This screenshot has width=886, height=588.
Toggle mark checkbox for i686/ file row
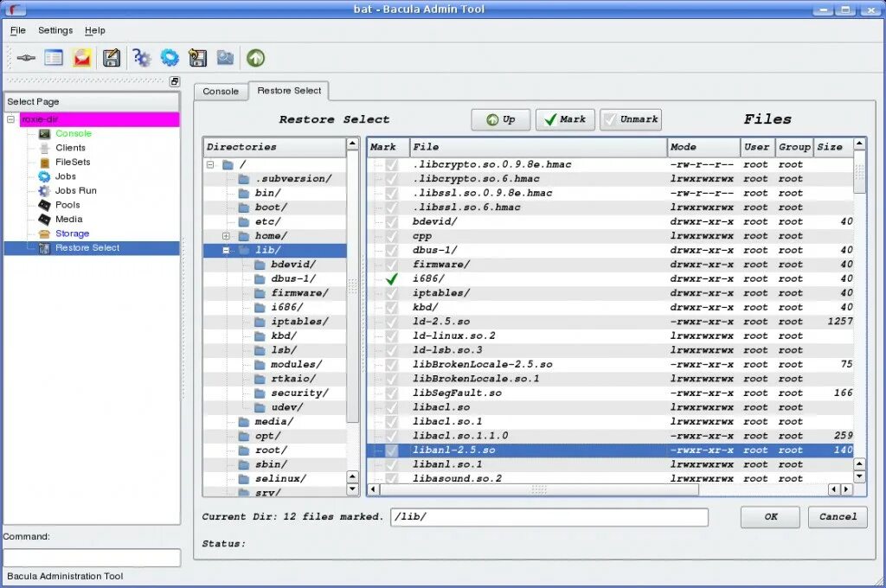click(392, 279)
